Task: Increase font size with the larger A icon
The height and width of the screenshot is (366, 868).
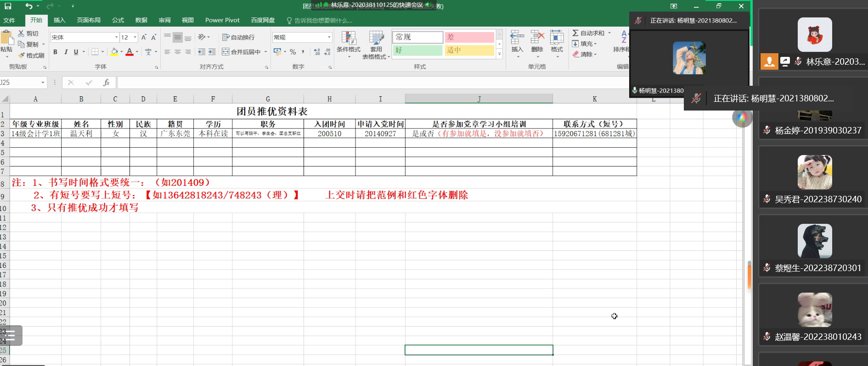Action: pyautogui.click(x=144, y=37)
